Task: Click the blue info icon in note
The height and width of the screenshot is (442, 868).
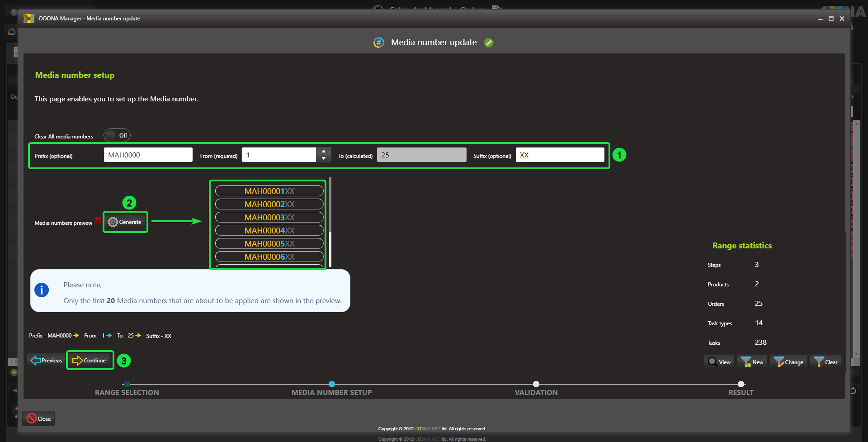Action: click(x=42, y=290)
